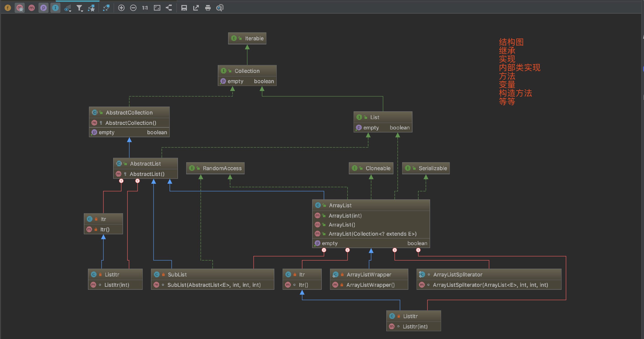Export diagram to file icon
Viewport: 644px width, 339px height.
196,8
